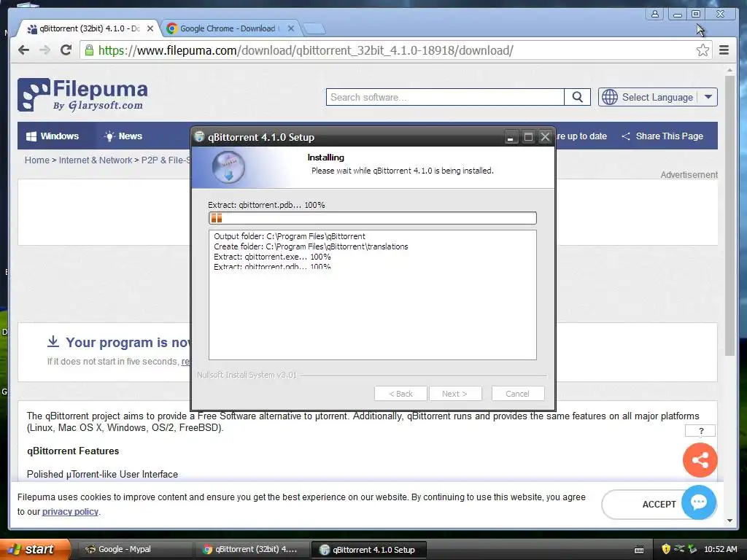Click Back in the setup wizard
Screen dimensions: 747x560
point(400,394)
